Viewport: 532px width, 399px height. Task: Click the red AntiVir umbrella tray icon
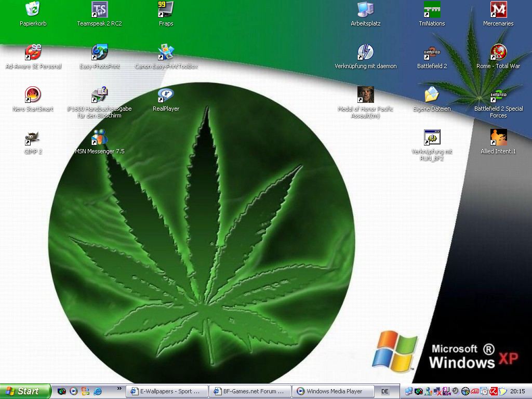494,391
